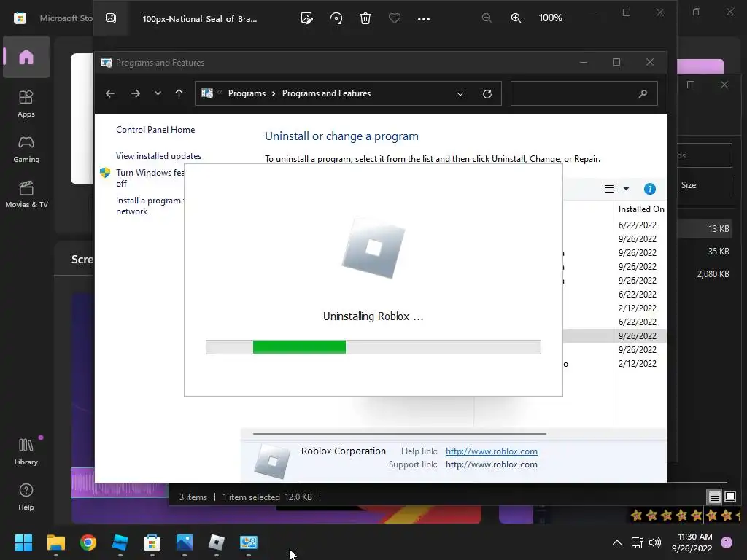This screenshot has width=747, height=560.
Task: Select the highlighted 9/26/2022 program row
Action: coord(614,335)
